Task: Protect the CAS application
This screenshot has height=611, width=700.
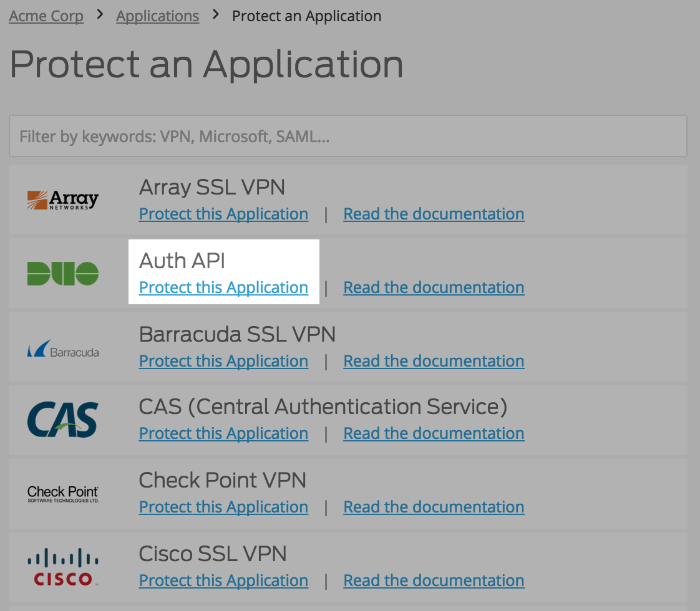Action: tap(223, 433)
